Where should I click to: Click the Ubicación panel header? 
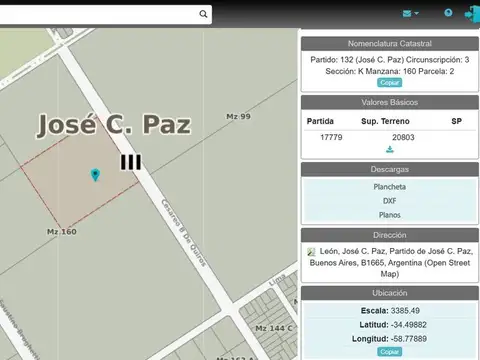pyautogui.click(x=390, y=293)
